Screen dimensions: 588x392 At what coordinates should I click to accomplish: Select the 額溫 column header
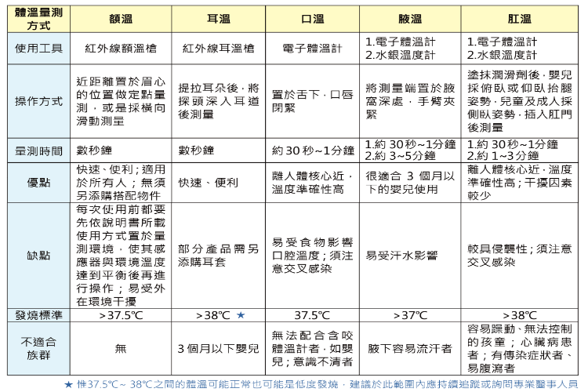pyautogui.click(x=121, y=19)
